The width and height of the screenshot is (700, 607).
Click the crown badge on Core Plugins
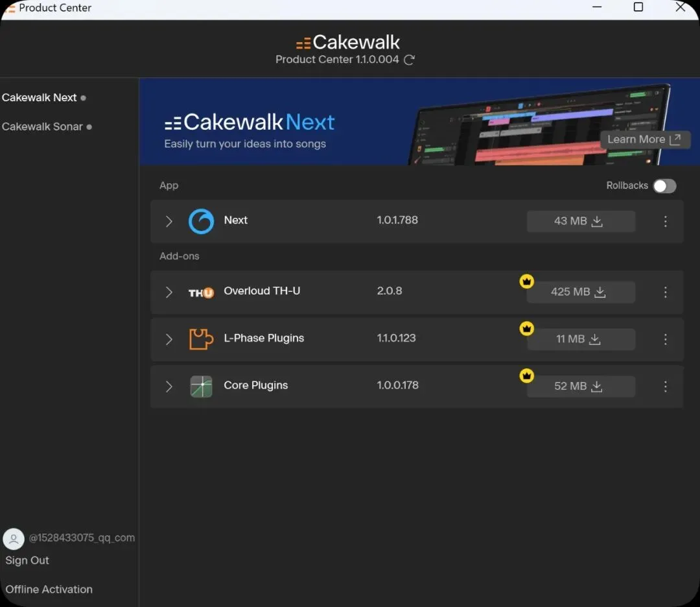(527, 375)
